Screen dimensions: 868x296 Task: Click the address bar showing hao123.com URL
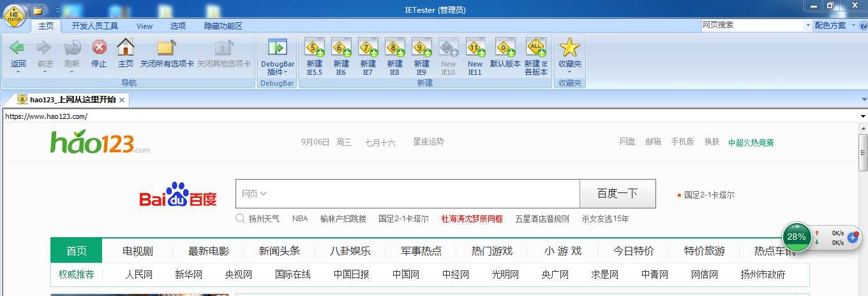pyautogui.click(x=431, y=117)
